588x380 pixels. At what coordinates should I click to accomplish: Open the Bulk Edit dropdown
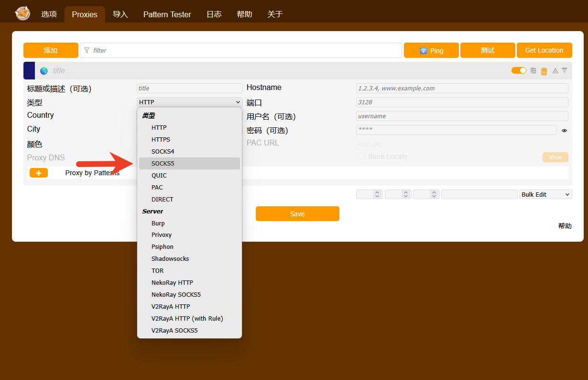(545, 194)
